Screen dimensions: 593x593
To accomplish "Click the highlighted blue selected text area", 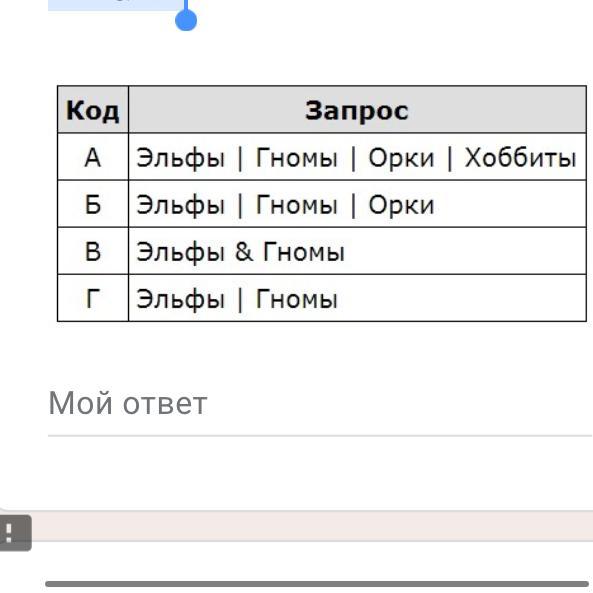I will click(116, 5).
